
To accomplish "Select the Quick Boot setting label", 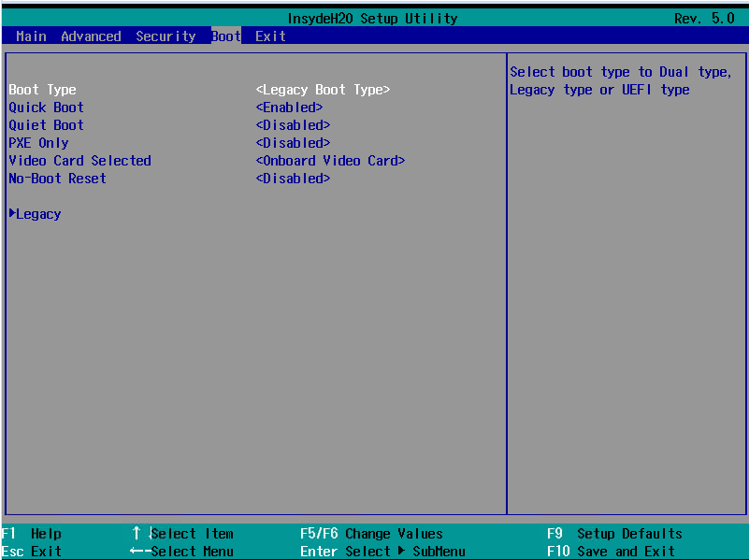I will 47,108.
